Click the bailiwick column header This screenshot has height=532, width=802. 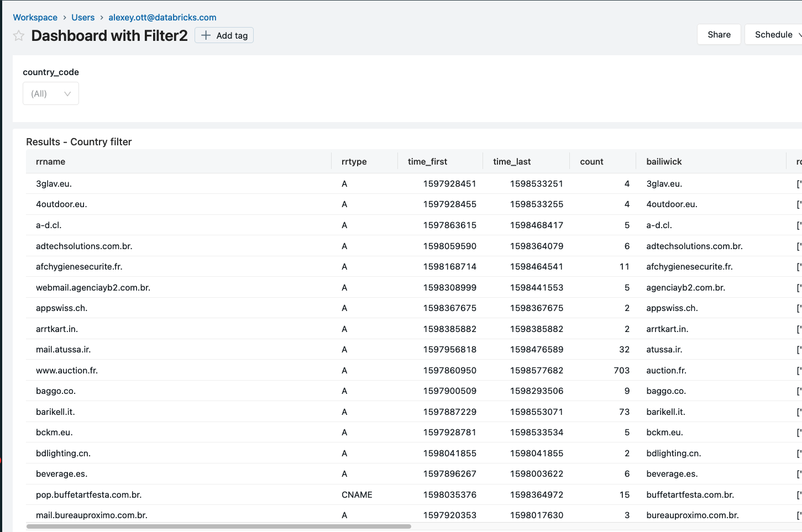[664, 161]
